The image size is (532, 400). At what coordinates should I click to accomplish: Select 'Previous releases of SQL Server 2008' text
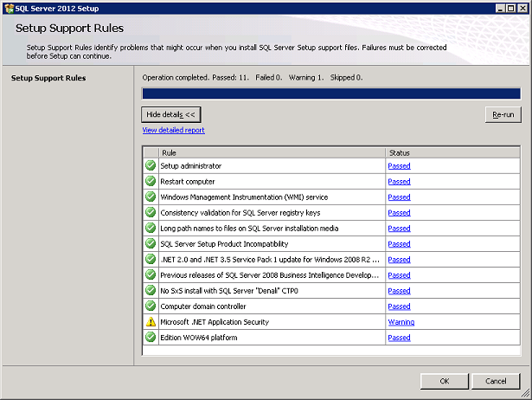270,275
